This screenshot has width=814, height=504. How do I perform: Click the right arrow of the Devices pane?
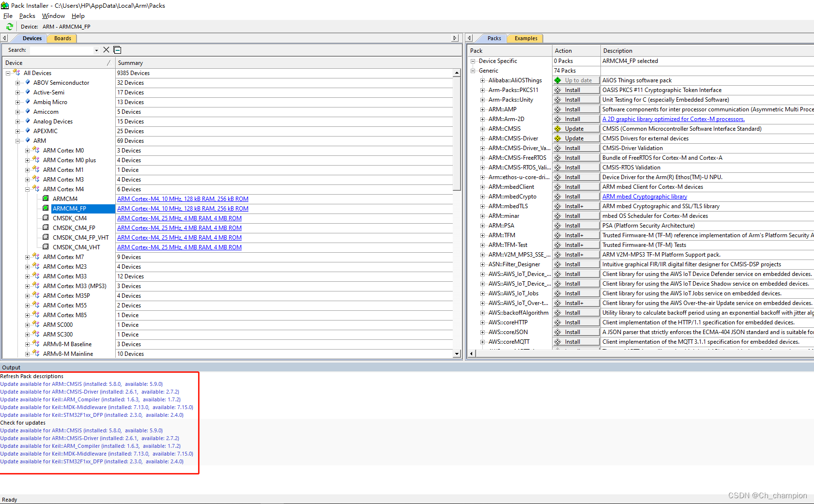[x=455, y=38]
